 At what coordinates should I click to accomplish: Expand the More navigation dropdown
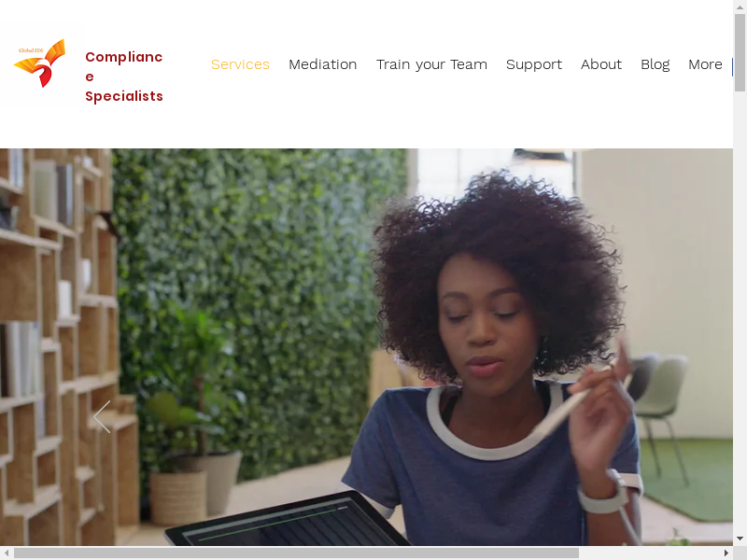click(x=705, y=64)
